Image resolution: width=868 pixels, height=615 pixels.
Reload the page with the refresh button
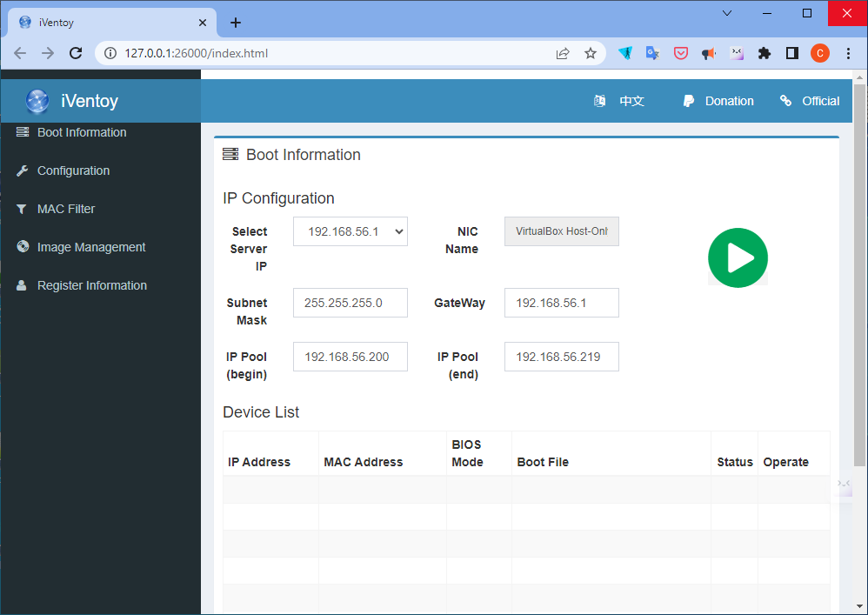coord(76,53)
